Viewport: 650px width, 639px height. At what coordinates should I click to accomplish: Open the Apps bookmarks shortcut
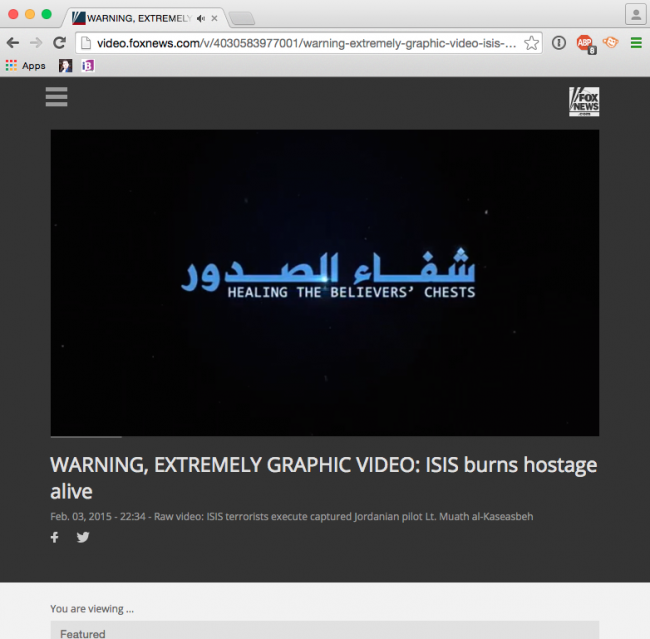pos(26,66)
